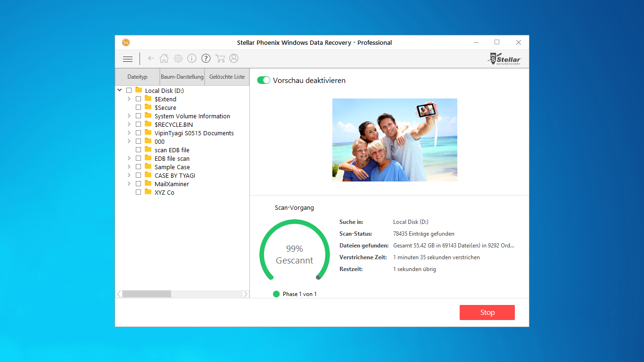Viewport: 644px width, 362px height.
Task: Toggle the Vorschau deaktivieren switch
Action: pyautogui.click(x=264, y=80)
